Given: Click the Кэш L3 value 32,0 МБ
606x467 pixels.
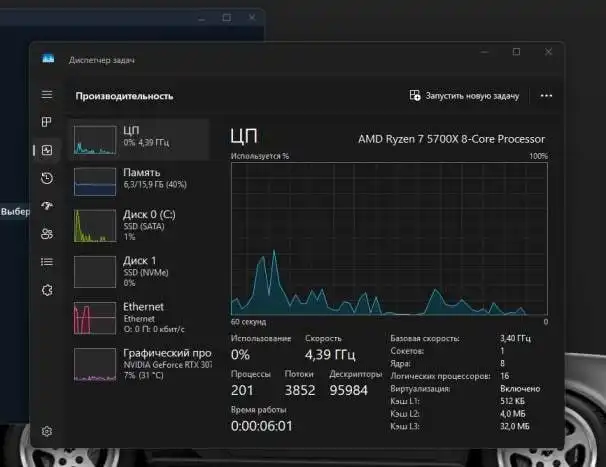Looking at the screenshot, I should pos(514,426).
